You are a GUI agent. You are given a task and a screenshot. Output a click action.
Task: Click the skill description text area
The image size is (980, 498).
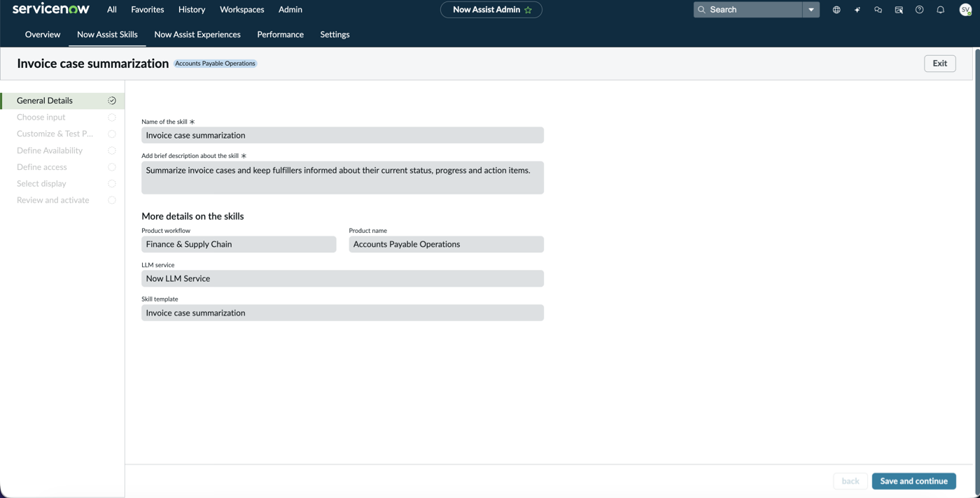342,178
